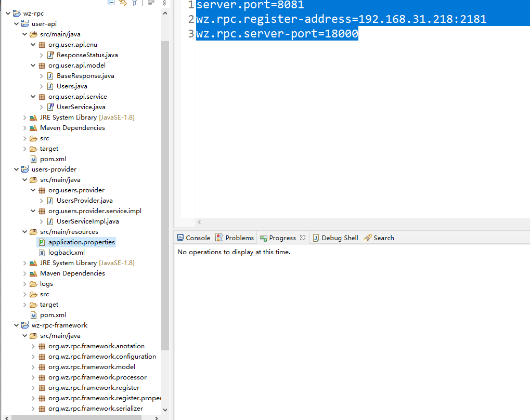This screenshot has height=420, width=530.
Task: Expand Maven Dependencies under user-api
Action: (24, 128)
